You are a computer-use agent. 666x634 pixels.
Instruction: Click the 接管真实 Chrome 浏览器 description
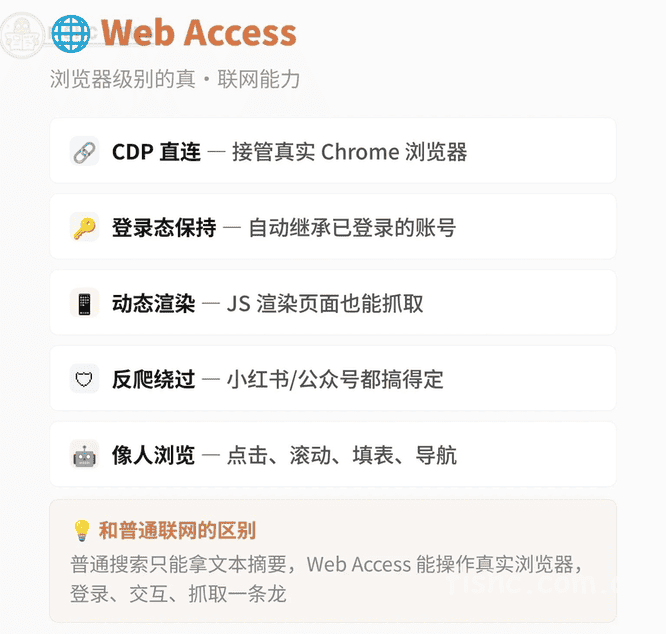[x=349, y=152]
